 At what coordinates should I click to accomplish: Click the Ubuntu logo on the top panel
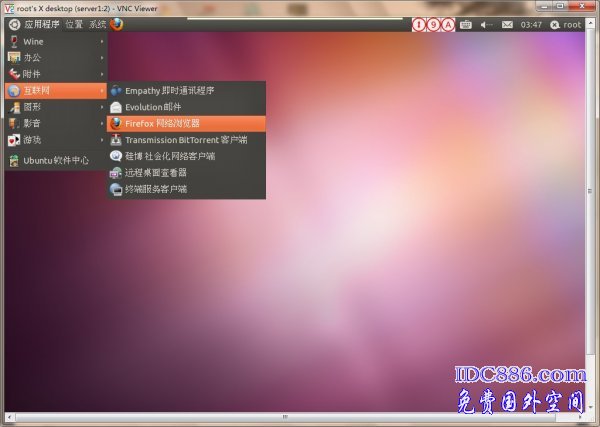click(x=14, y=24)
